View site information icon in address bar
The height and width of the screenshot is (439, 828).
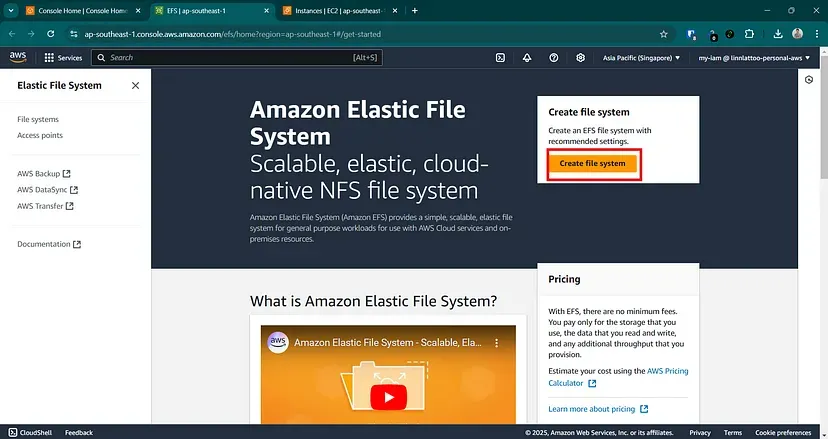[74, 34]
